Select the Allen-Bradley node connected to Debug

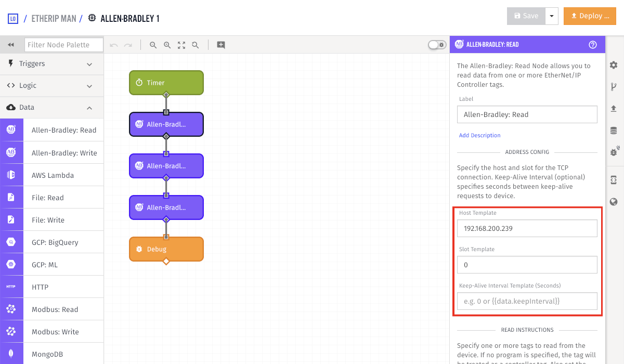(166, 207)
